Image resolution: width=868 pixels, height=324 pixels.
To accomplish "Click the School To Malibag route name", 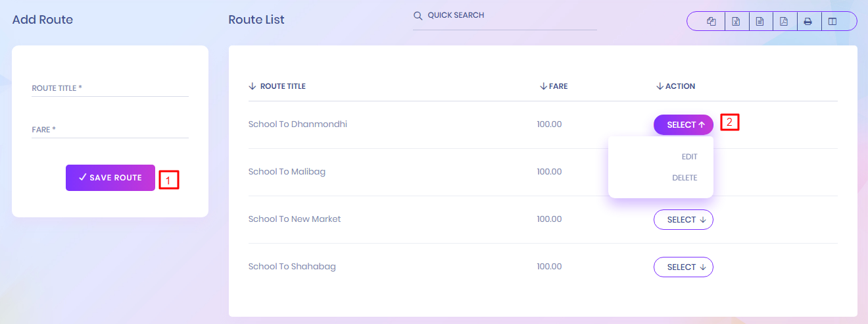I will pos(287,172).
